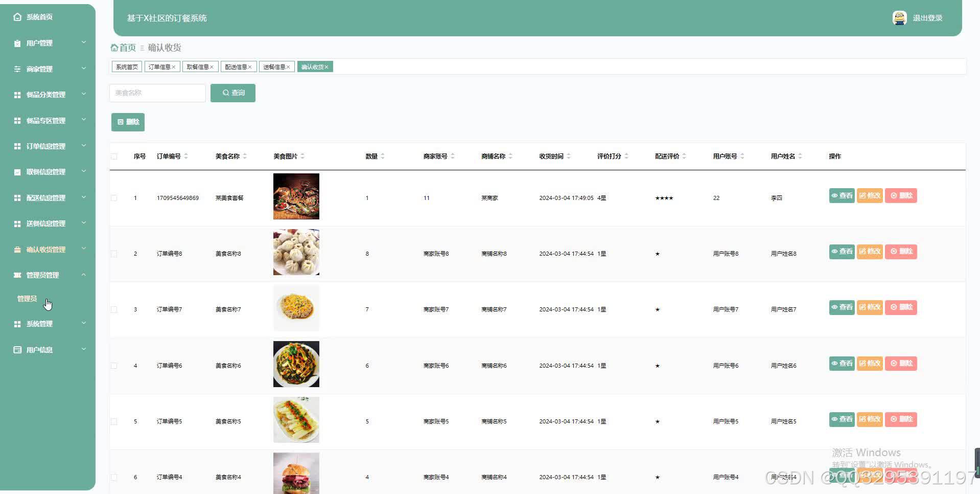Switch to the 系统首页 page tab
Image resolution: width=980 pixels, height=494 pixels.
(127, 67)
